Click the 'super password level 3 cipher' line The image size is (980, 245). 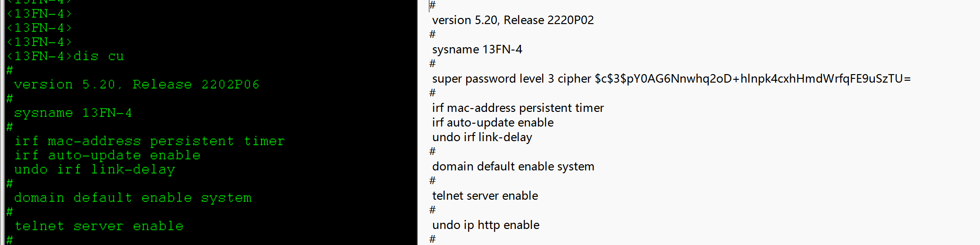pos(512,79)
